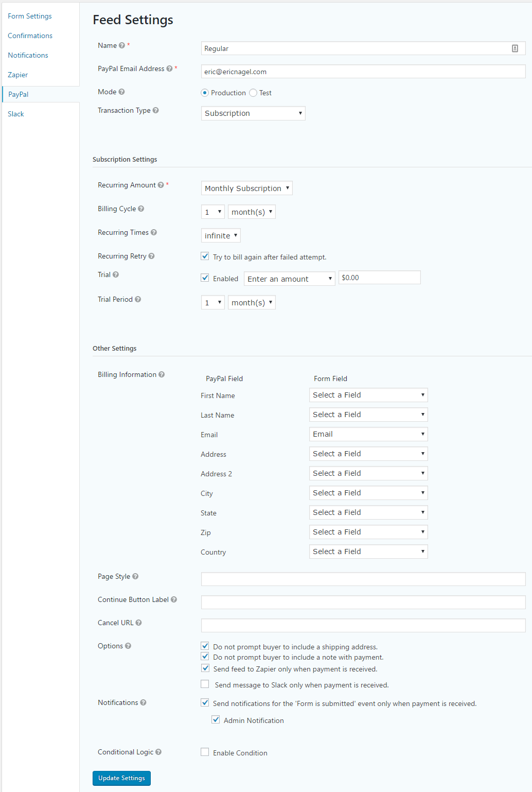
Task: Check the Enable Condition checkbox
Action: [x=205, y=752]
